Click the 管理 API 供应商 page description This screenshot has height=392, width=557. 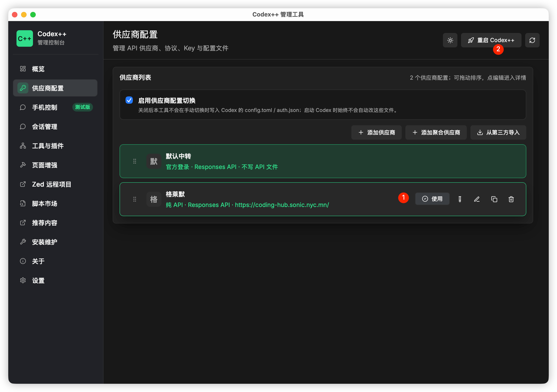tap(170, 48)
